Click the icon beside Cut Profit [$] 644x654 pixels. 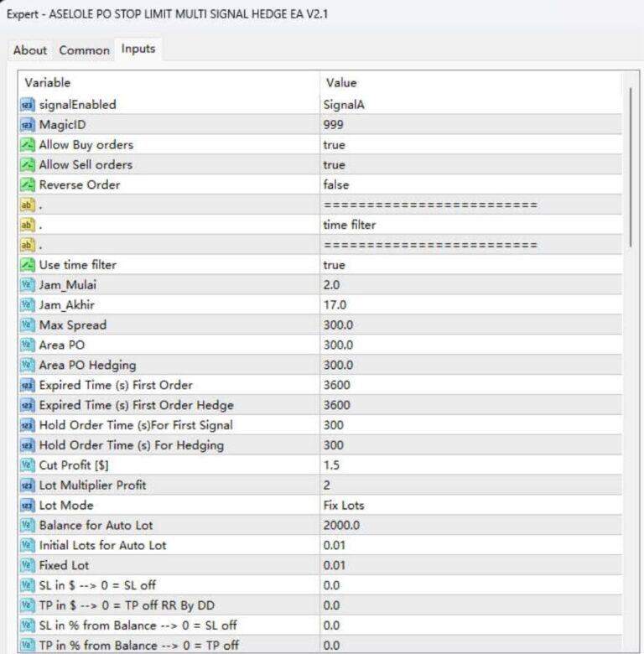pyautogui.click(x=28, y=465)
